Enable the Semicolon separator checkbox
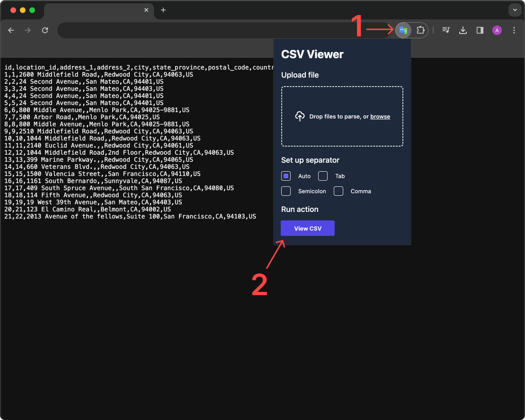The image size is (525, 420). click(x=286, y=191)
